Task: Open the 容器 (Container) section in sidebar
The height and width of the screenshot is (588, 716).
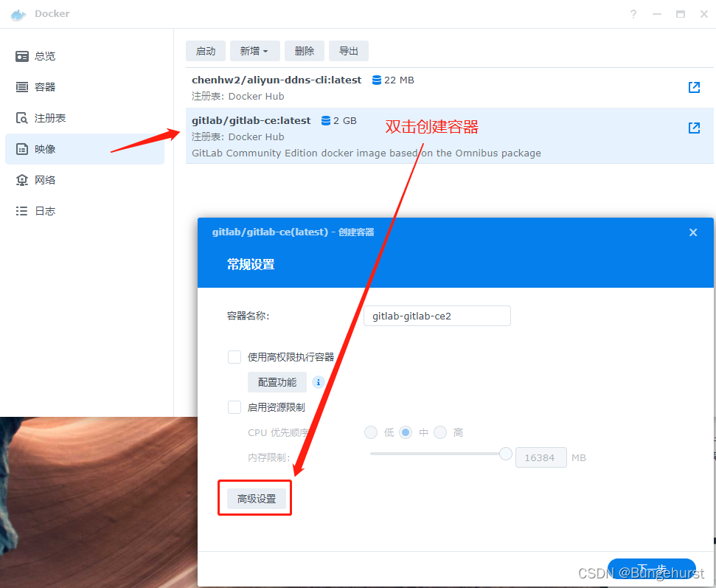Action: 46,86
